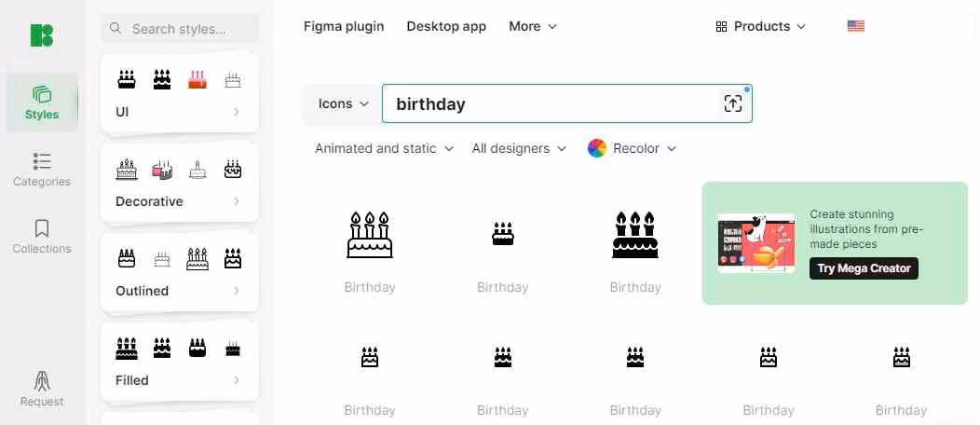Open the Categories sidebar section
The height and width of the screenshot is (425, 980).
tap(42, 170)
